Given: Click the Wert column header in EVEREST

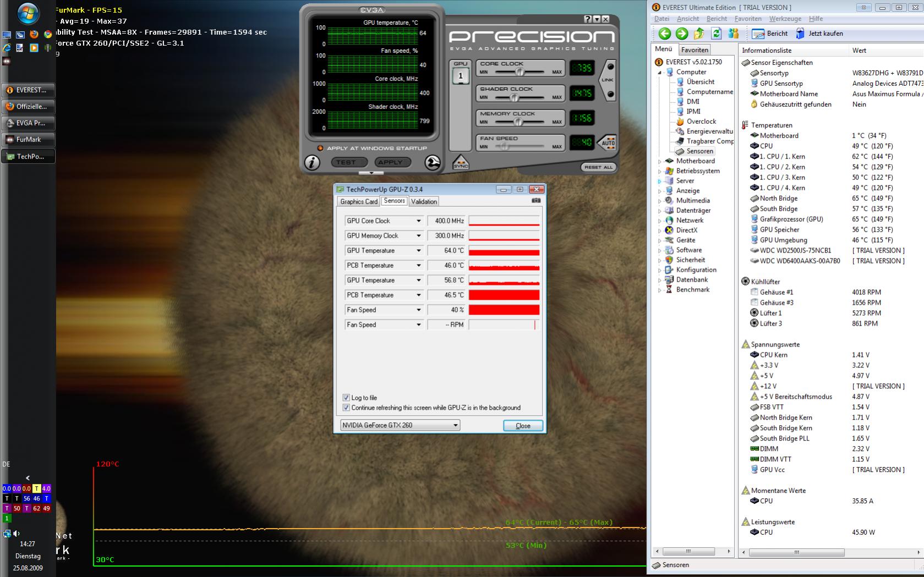Looking at the screenshot, I should pos(885,51).
